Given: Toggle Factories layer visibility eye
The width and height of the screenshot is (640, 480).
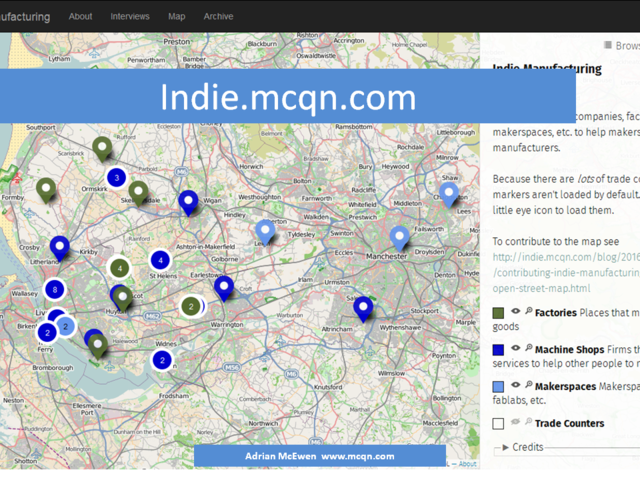Looking at the screenshot, I should point(516,311).
